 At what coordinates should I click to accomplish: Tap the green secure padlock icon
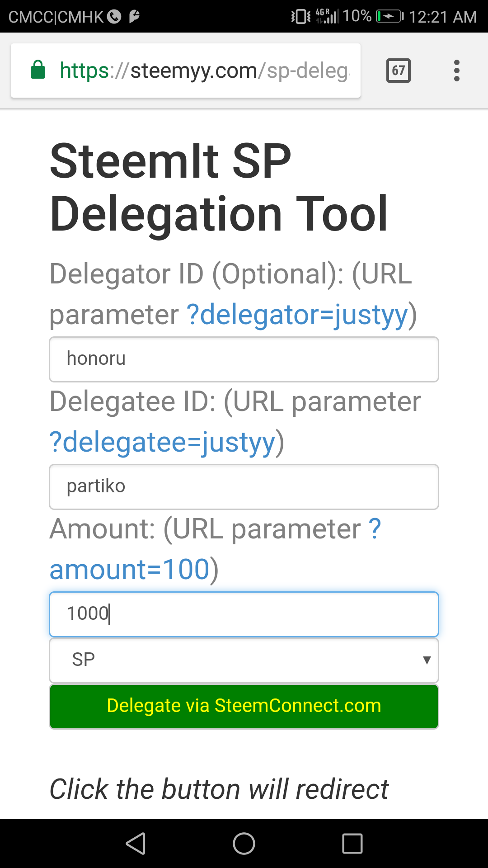click(x=38, y=71)
